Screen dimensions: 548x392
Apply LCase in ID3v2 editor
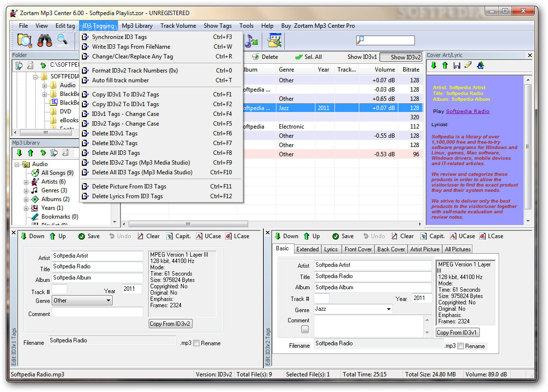point(491,236)
